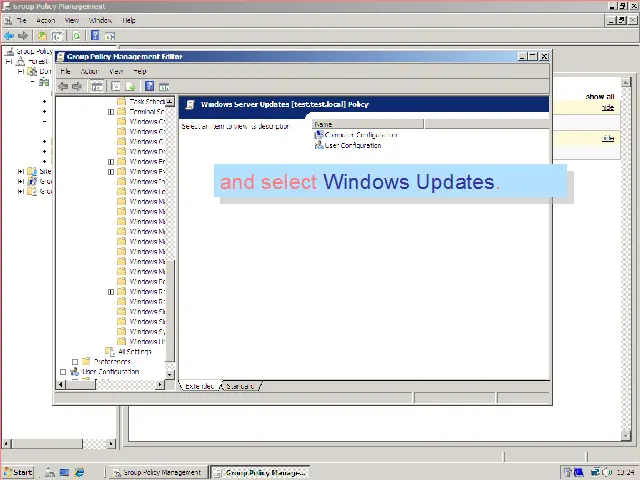This screenshot has width=640, height=480.
Task: Click Editor tree horizontal scrollbar left arrow
Action: tap(60, 384)
